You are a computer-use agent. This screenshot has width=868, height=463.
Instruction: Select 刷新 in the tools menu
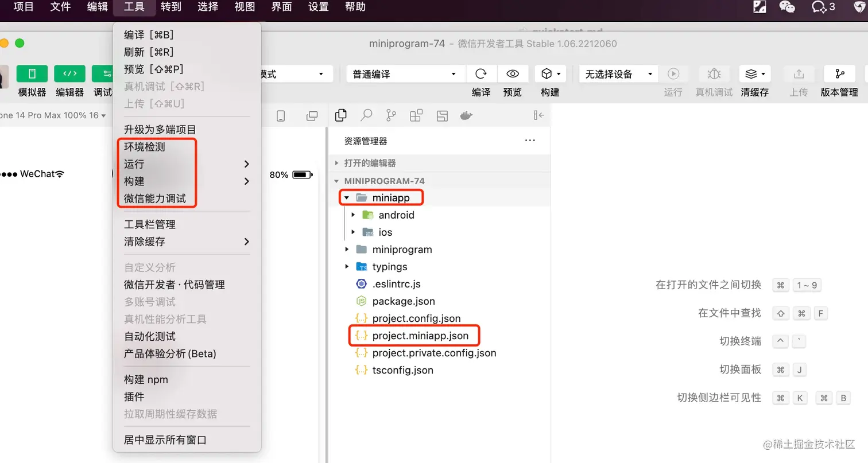click(187, 52)
